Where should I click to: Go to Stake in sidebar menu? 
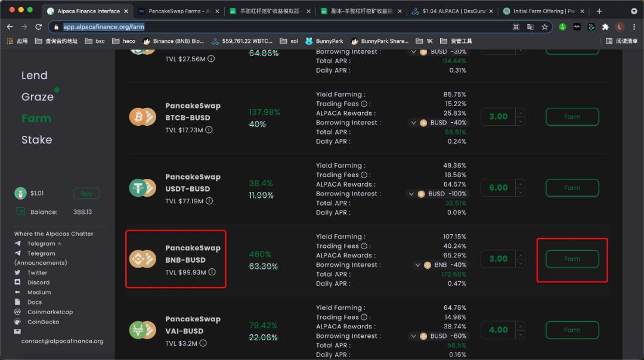point(36,140)
